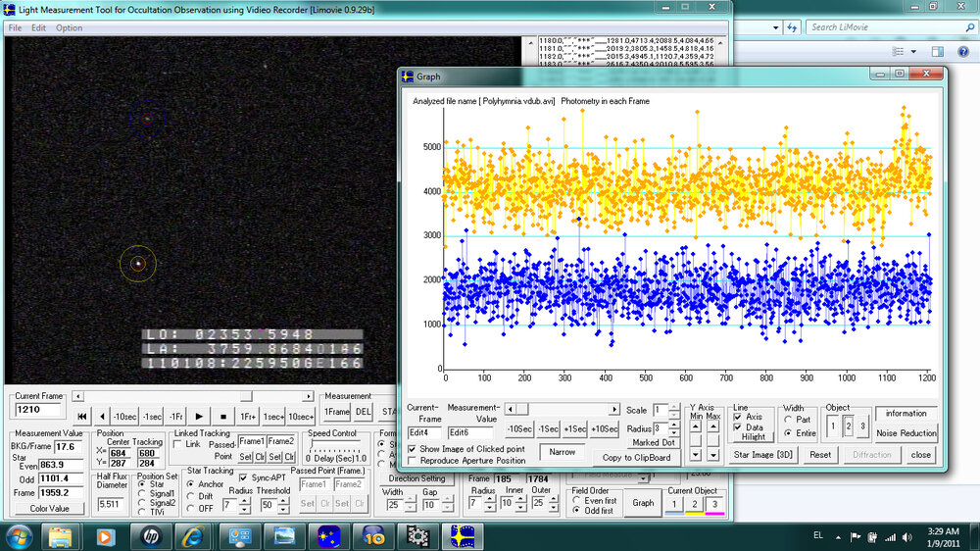The width and height of the screenshot is (980, 551).
Task: Click the Copy to ClipBoard button
Action: coord(637,457)
